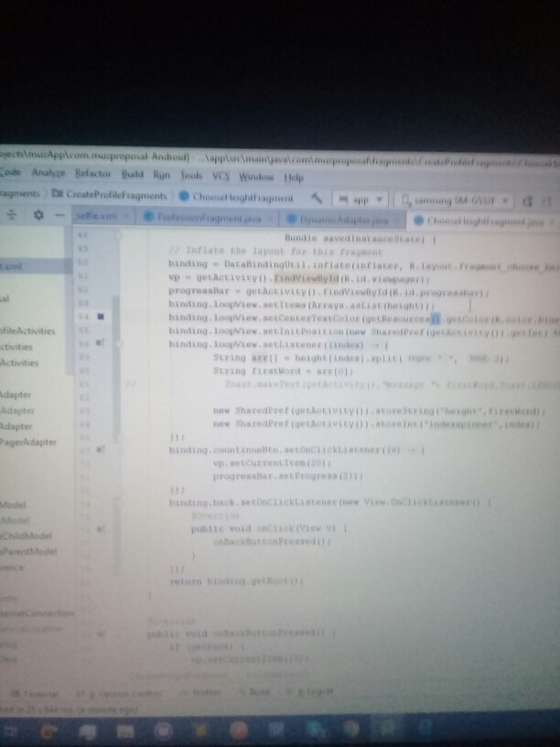Screen dimensions: 560x747
Task: Click the project panel scroll-from-source icon
Action: (x=13, y=216)
